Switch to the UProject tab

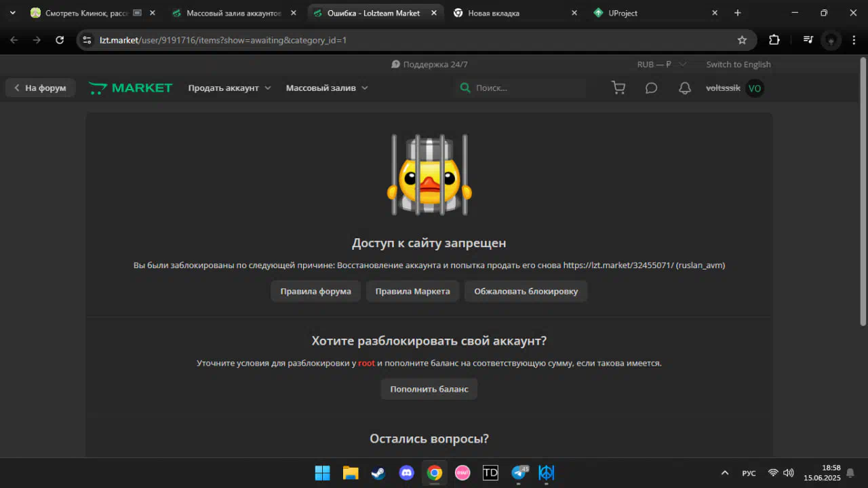[x=656, y=13]
